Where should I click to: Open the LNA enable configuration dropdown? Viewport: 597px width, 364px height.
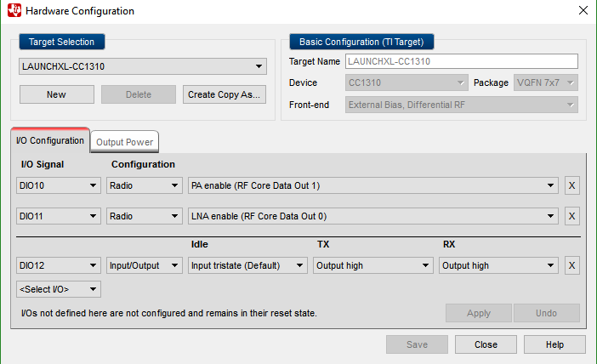pos(373,216)
